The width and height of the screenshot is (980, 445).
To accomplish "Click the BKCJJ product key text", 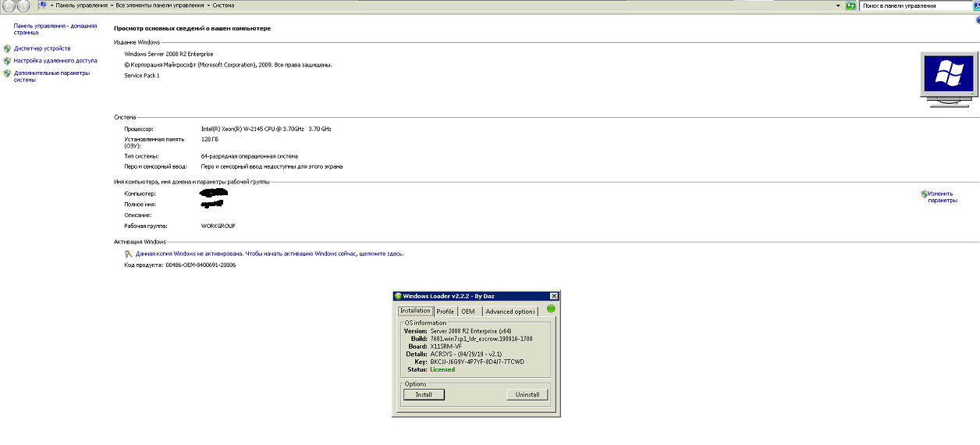I will tap(478, 361).
